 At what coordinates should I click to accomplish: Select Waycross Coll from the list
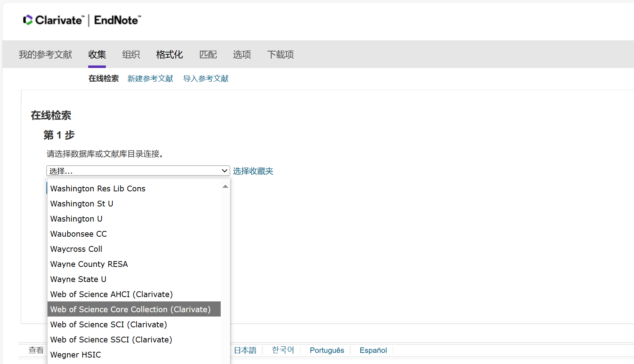[x=134, y=249]
